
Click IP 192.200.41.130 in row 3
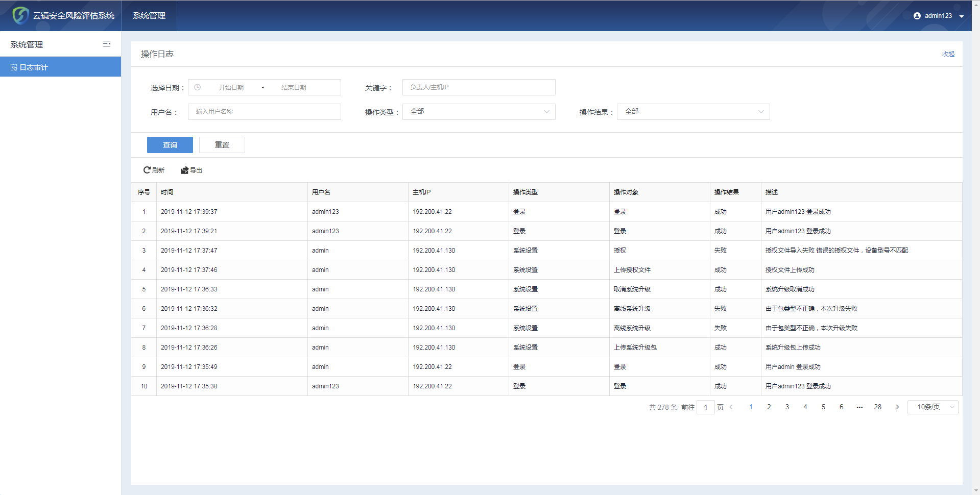pyautogui.click(x=434, y=251)
